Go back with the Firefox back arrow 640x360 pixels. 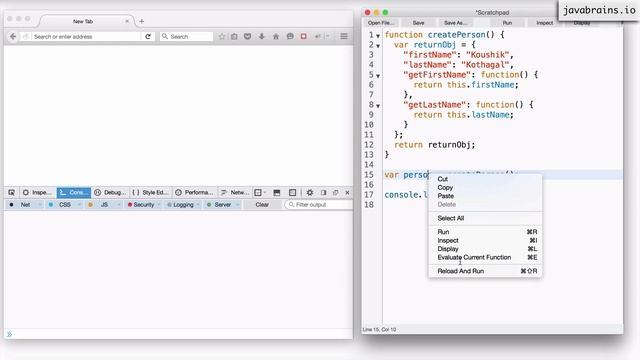pyautogui.click(x=13, y=36)
